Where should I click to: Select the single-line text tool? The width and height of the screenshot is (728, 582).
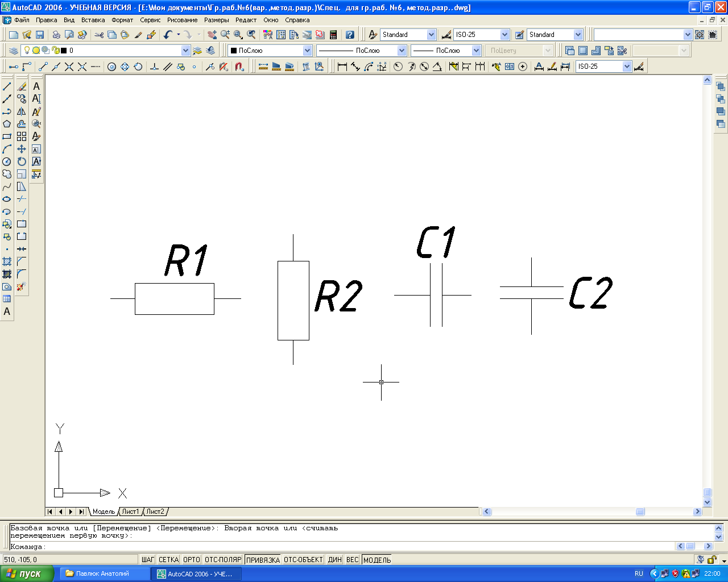36,99
